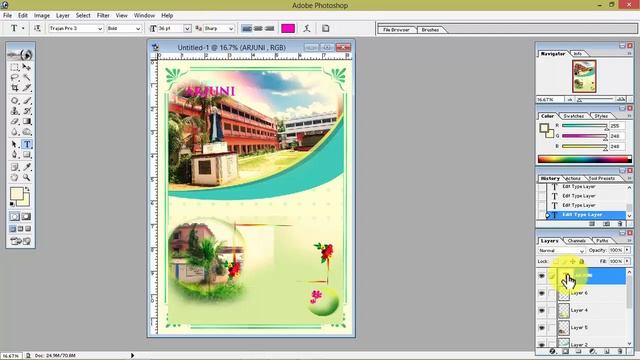The height and width of the screenshot is (360, 640).
Task: Toggle the link box beside Layer 4
Action: (x=551, y=311)
